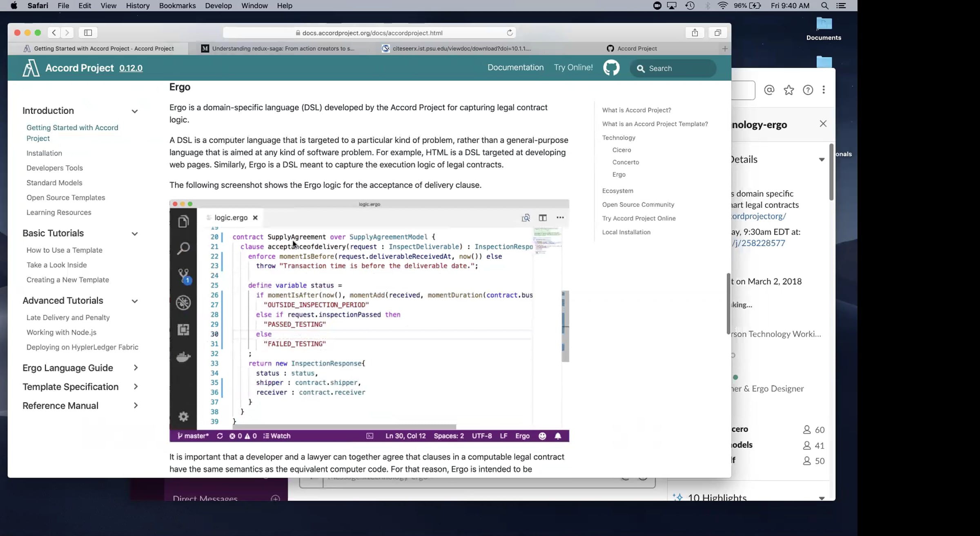Collapse the Basic Tutorials section

tap(135, 234)
